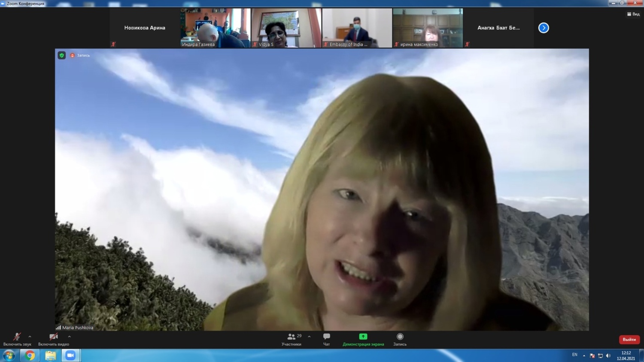The image size is (644, 362).
Task: Open the Участники participants panel
Action: click(x=292, y=339)
